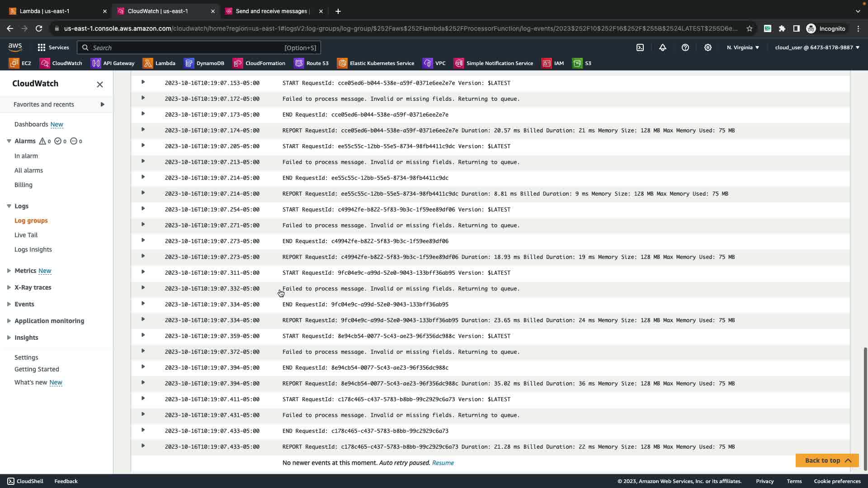Click the Resume auto retry link
The height and width of the screenshot is (488, 868).
[443, 463]
